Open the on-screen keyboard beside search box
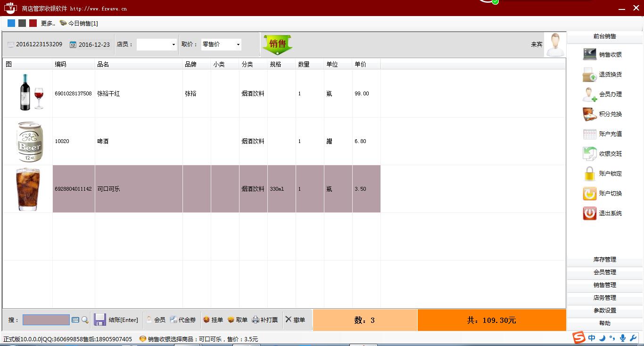This screenshot has width=644, height=346. coord(75,320)
